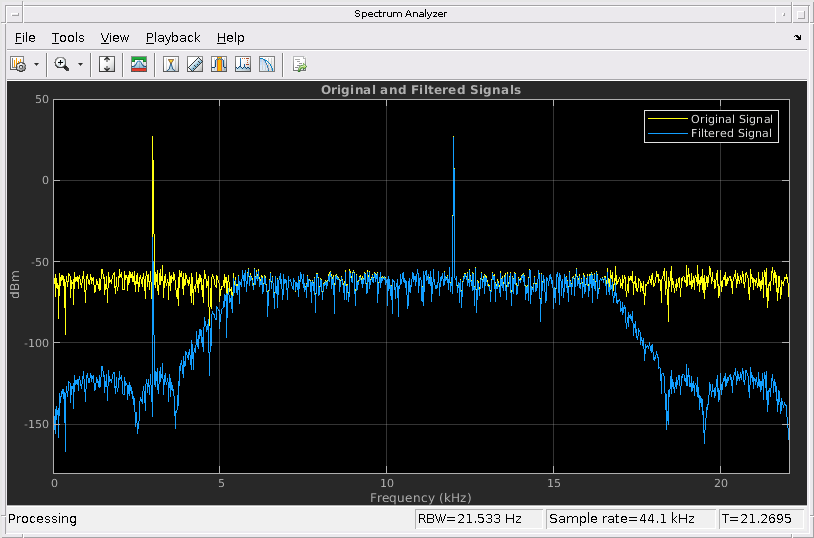The image size is (814, 538).
Task: Click the generate script icon with green arrow
Action: coord(299,65)
